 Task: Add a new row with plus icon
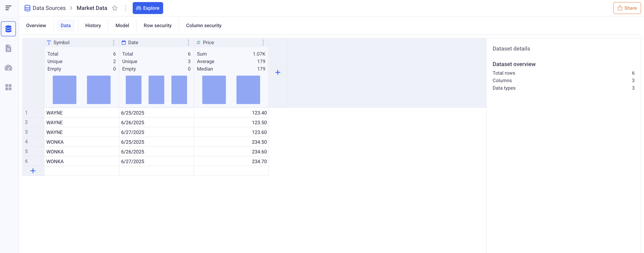coord(33,171)
